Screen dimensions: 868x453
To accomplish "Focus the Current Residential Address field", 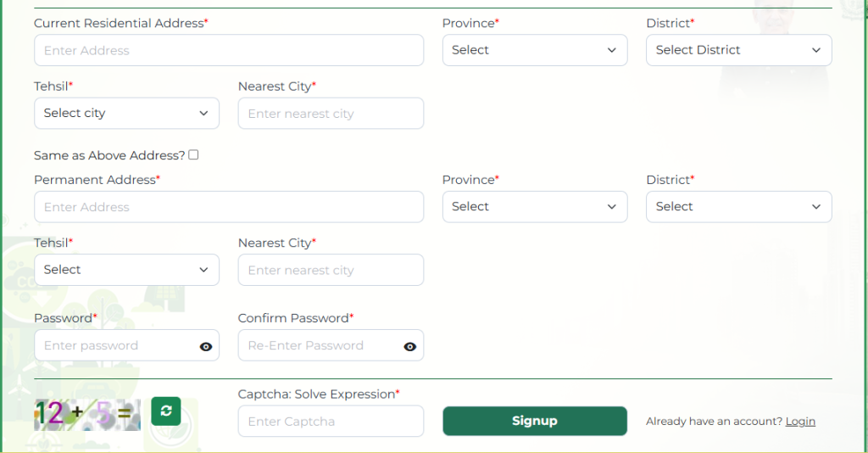I will [x=229, y=51].
